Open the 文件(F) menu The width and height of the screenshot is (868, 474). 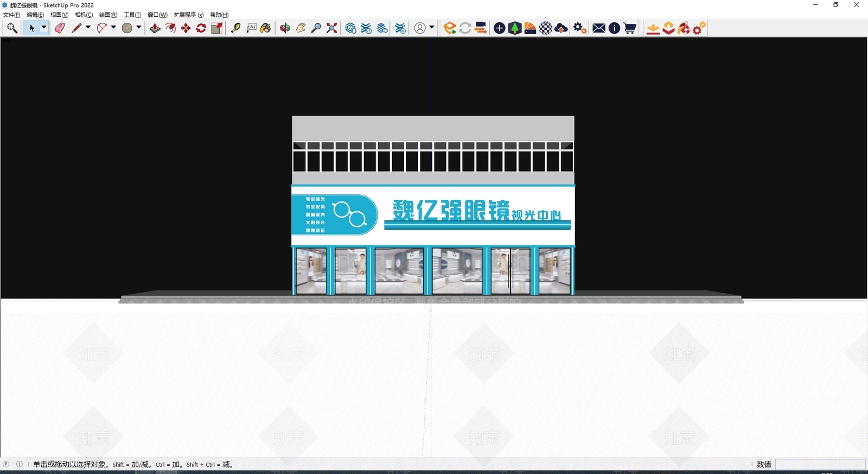click(x=12, y=15)
